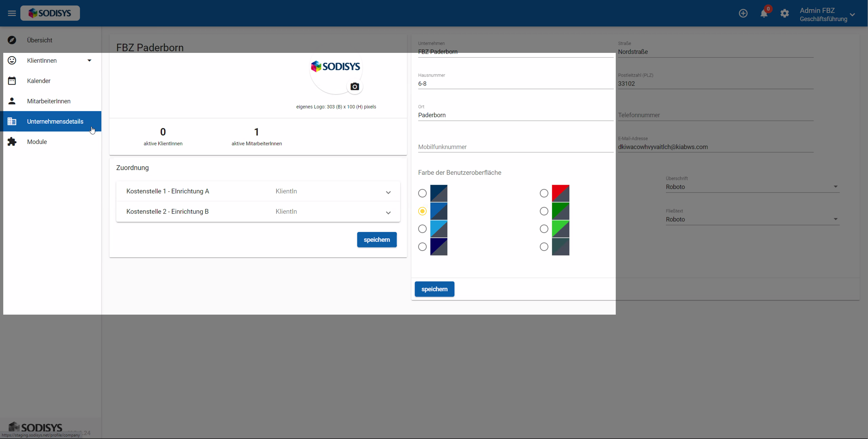This screenshot has height=439, width=868.
Task: Click the company logo image
Action: [335, 67]
